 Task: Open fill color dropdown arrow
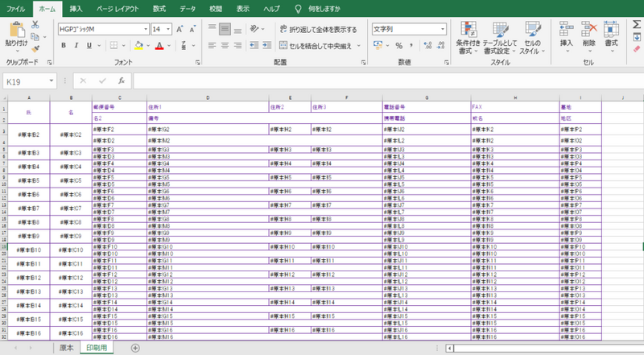click(148, 46)
